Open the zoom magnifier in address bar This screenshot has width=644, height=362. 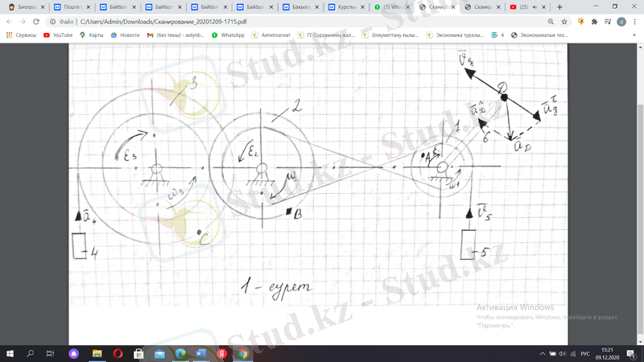coord(551,22)
